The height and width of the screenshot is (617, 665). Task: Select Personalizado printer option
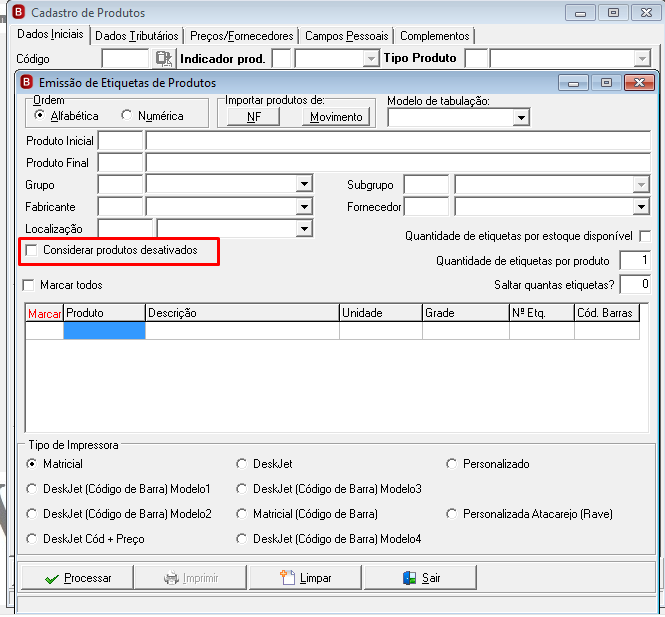451,464
